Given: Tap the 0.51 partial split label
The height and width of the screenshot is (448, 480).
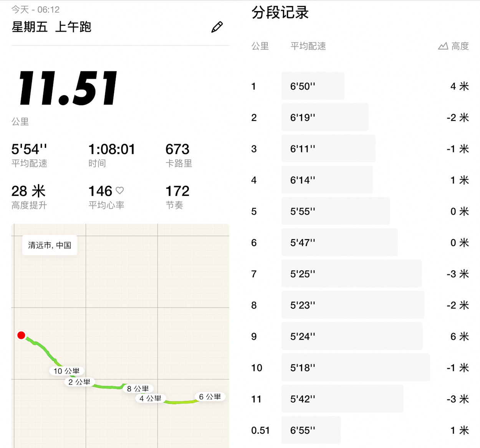Looking at the screenshot, I should click(x=260, y=430).
